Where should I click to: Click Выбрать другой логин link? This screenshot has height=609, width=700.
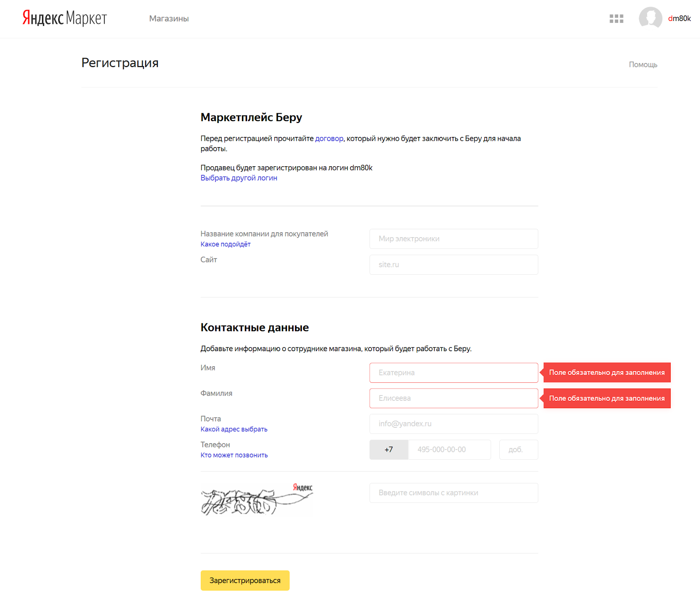point(239,178)
